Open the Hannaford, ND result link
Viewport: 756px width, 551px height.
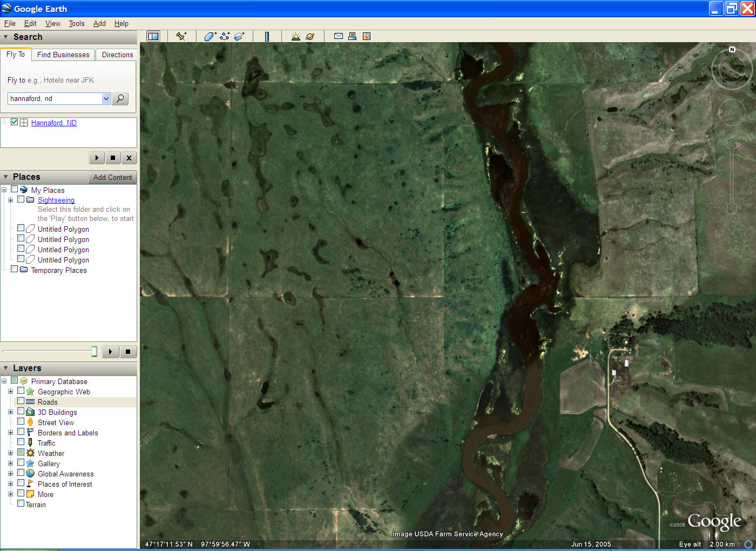click(54, 123)
